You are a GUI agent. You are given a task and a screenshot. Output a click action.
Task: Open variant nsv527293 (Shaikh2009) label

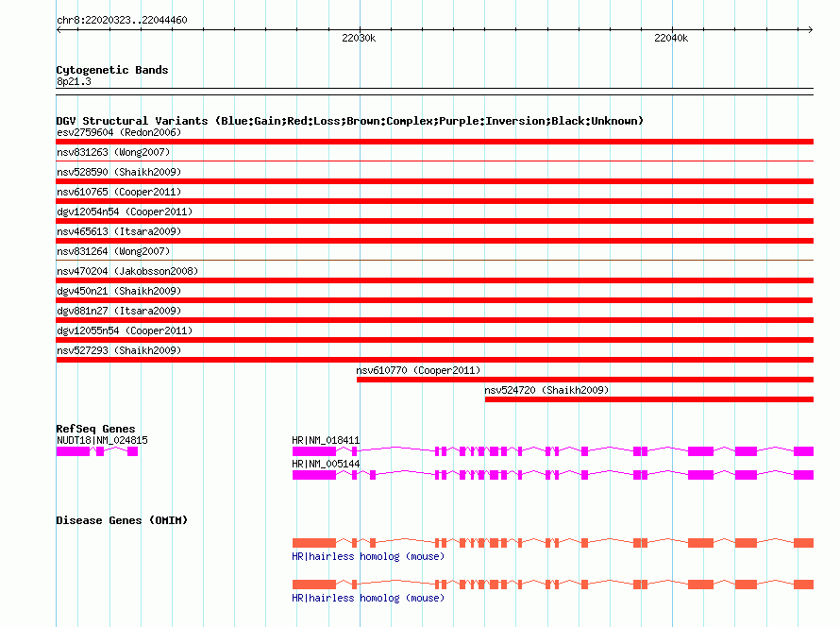tap(119, 350)
